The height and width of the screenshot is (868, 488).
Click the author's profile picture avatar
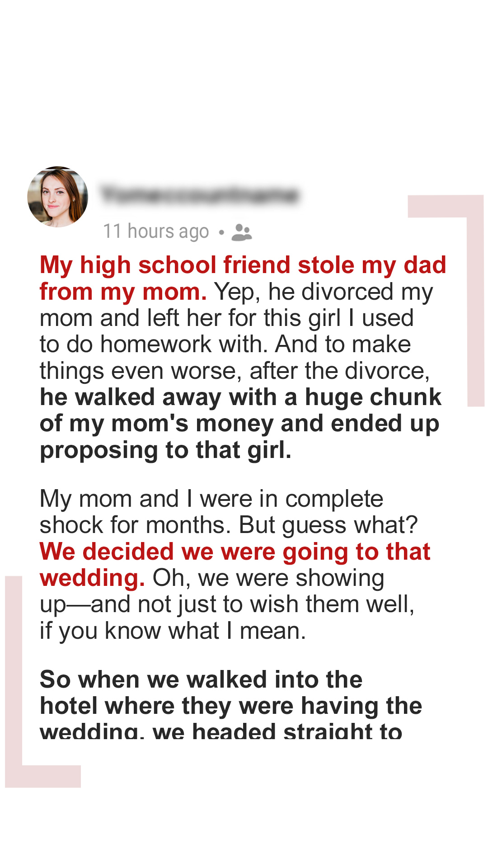coord(58,197)
